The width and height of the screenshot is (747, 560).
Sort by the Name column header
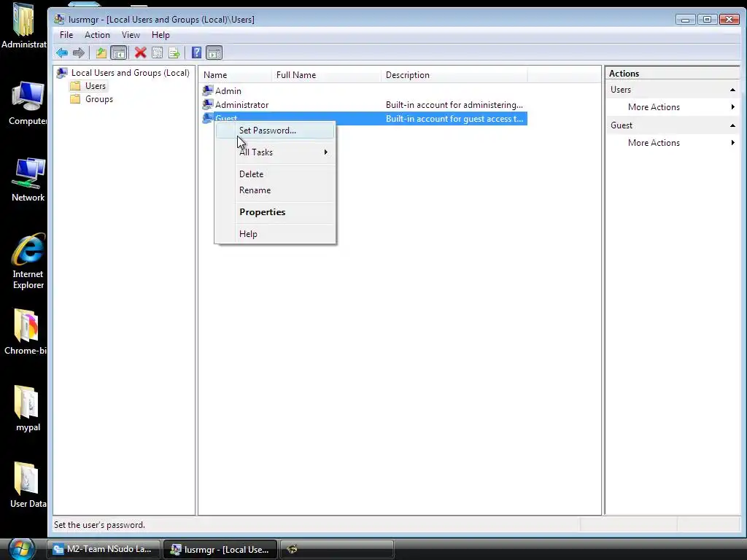click(x=236, y=75)
